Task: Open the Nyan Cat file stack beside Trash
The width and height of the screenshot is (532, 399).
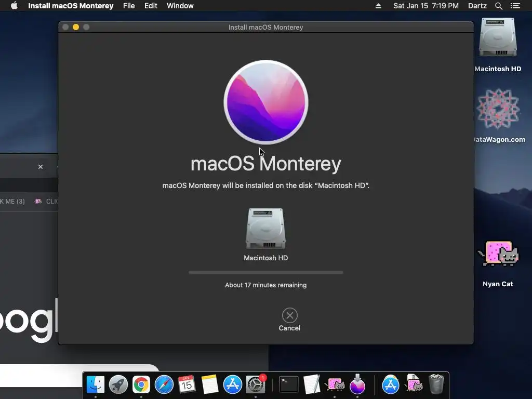Action: pos(413,383)
